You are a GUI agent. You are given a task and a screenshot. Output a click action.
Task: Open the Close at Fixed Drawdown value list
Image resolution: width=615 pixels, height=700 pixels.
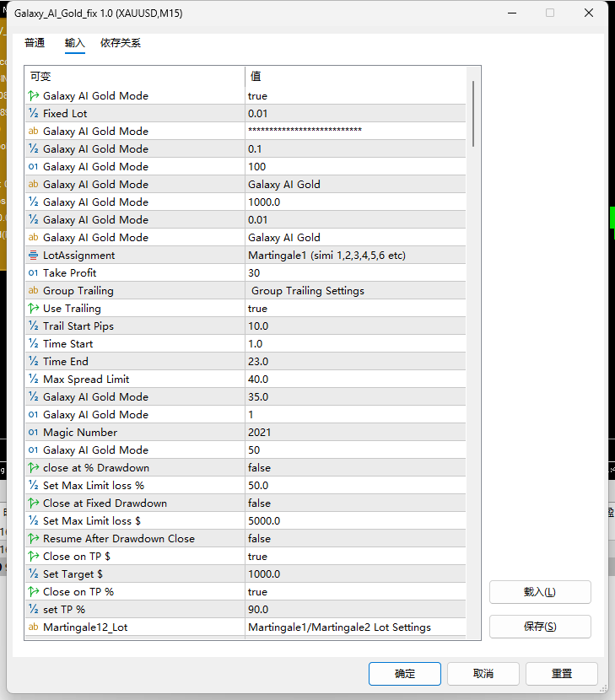point(355,503)
